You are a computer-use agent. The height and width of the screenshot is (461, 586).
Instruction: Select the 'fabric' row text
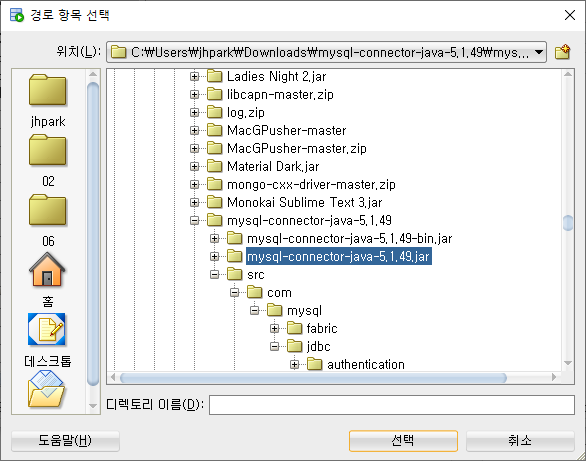[322, 328]
